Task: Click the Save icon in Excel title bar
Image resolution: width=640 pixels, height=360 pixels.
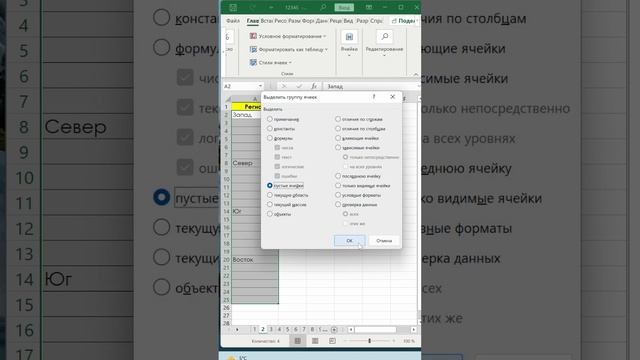Action: click(233, 7)
